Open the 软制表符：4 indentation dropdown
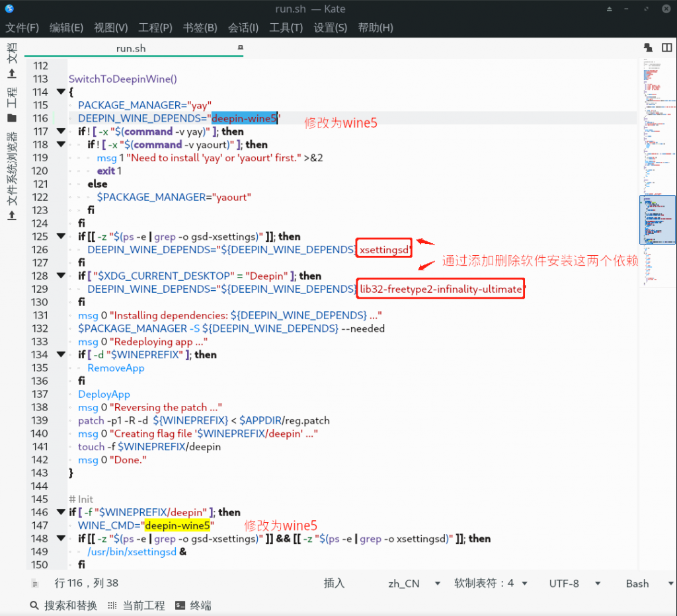This screenshot has width=677, height=616. 491,584
